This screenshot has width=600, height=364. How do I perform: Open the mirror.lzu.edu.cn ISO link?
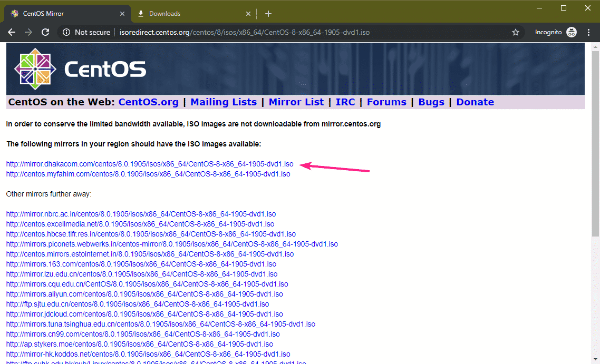tap(142, 274)
